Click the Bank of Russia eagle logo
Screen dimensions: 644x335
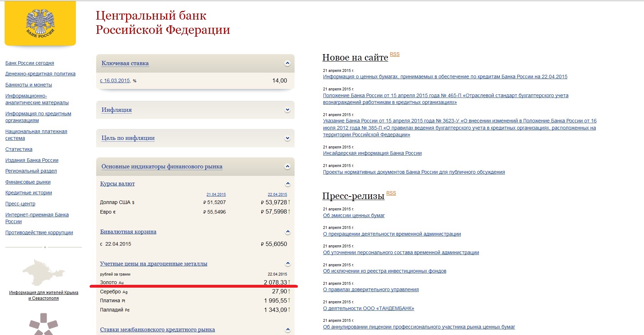click(40, 23)
